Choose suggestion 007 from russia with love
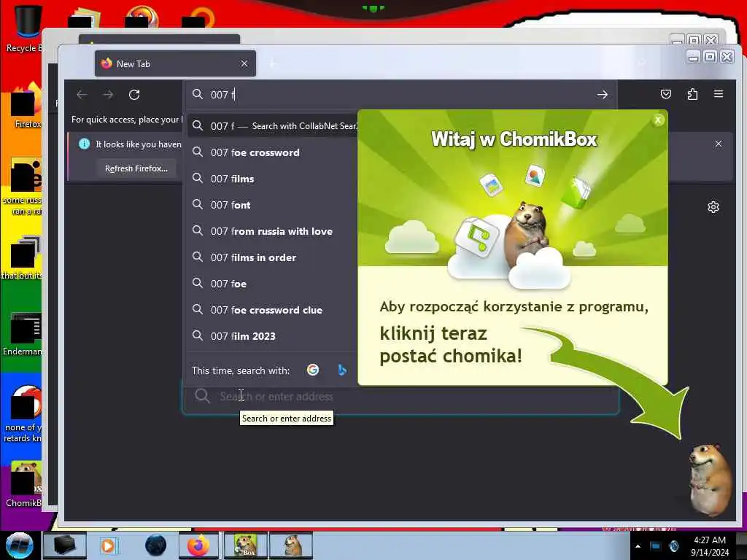 tap(271, 231)
